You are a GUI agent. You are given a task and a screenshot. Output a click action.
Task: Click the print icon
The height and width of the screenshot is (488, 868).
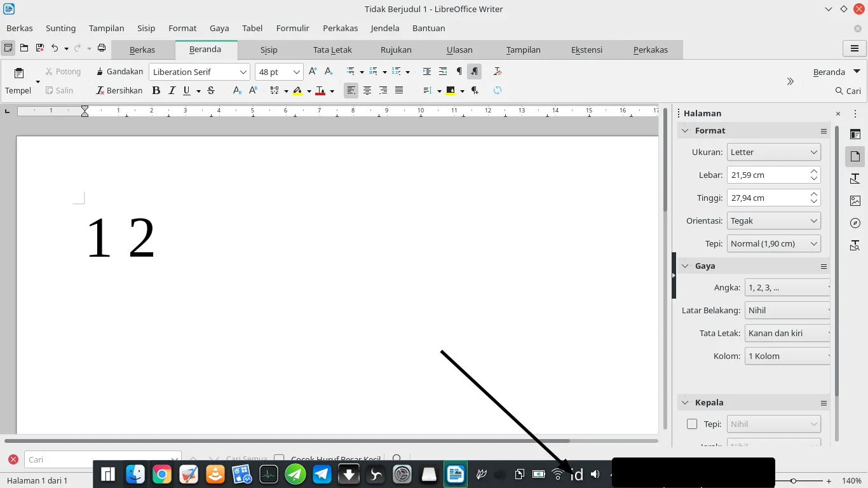pos(101,48)
